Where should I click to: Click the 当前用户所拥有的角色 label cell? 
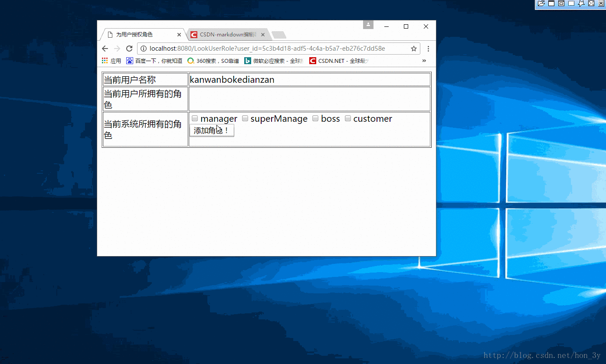point(145,99)
